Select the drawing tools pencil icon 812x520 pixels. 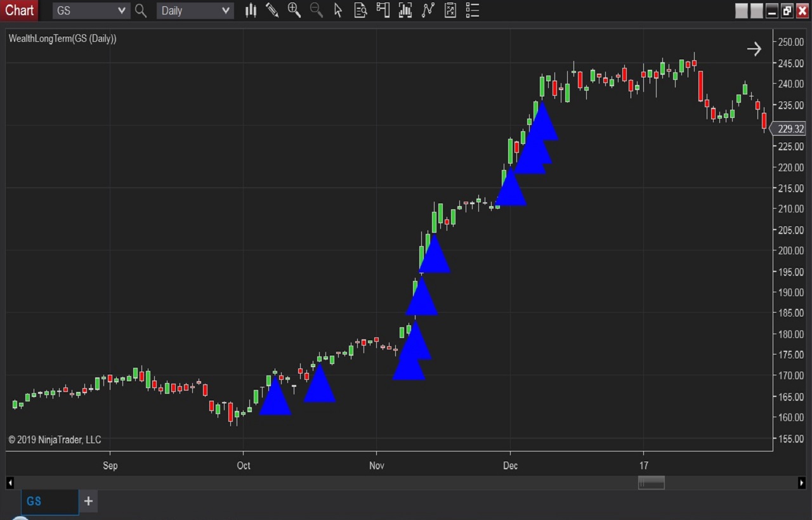[272, 10]
